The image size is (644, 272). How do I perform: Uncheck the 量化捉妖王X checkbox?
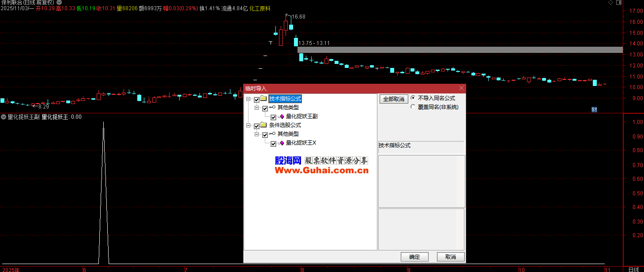point(273,144)
